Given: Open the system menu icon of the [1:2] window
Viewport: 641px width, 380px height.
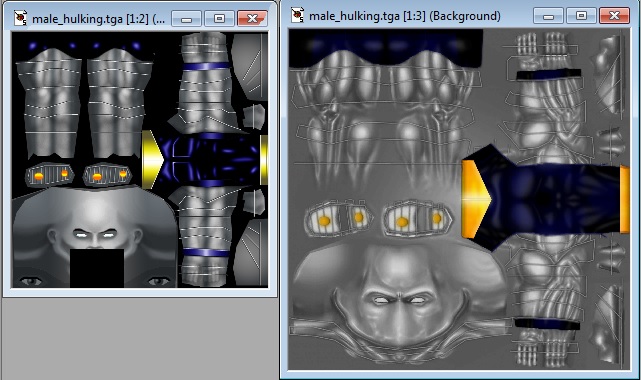Looking at the screenshot, I should pyautogui.click(x=20, y=18).
